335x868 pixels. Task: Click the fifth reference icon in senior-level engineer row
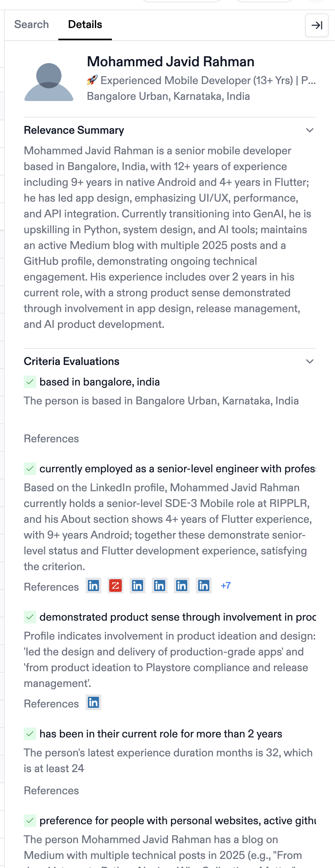point(182,586)
